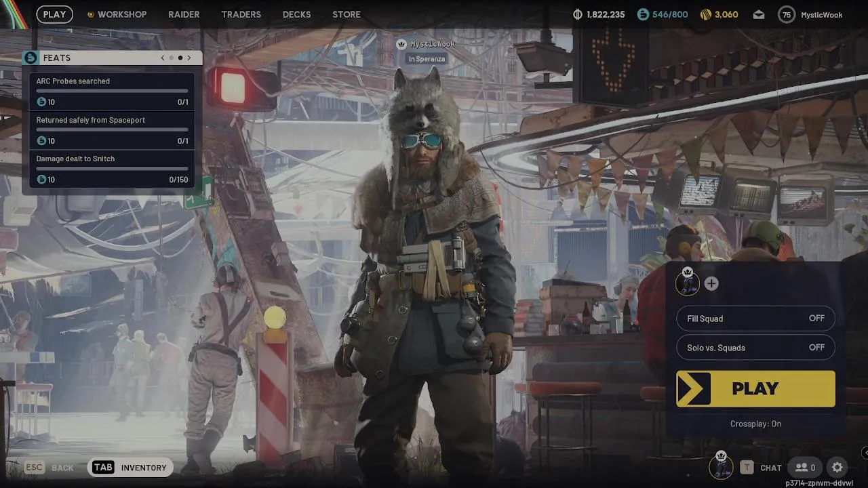Click the Crossplay: On setting
Screen dimensions: 868x488
(755, 424)
